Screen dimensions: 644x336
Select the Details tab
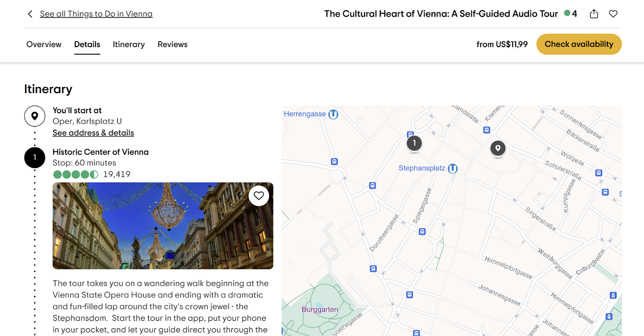87,44
